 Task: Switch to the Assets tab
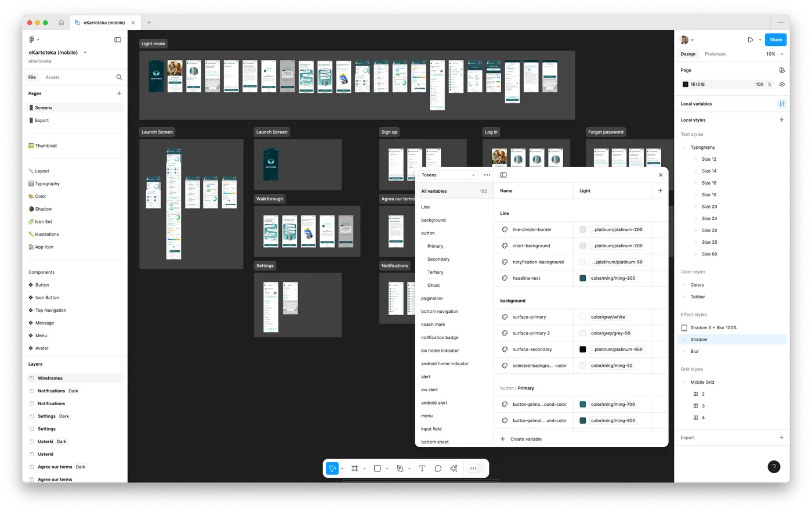[x=52, y=77]
